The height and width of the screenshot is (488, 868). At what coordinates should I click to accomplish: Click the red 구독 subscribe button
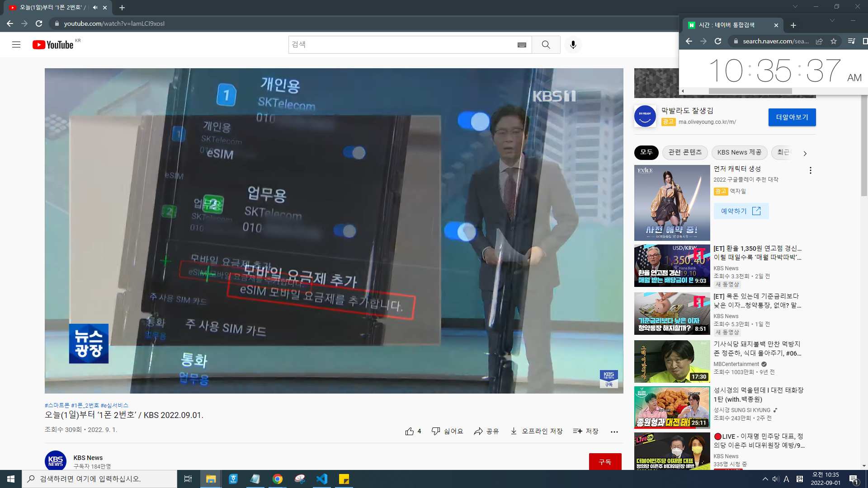click(x=604, y=462)
